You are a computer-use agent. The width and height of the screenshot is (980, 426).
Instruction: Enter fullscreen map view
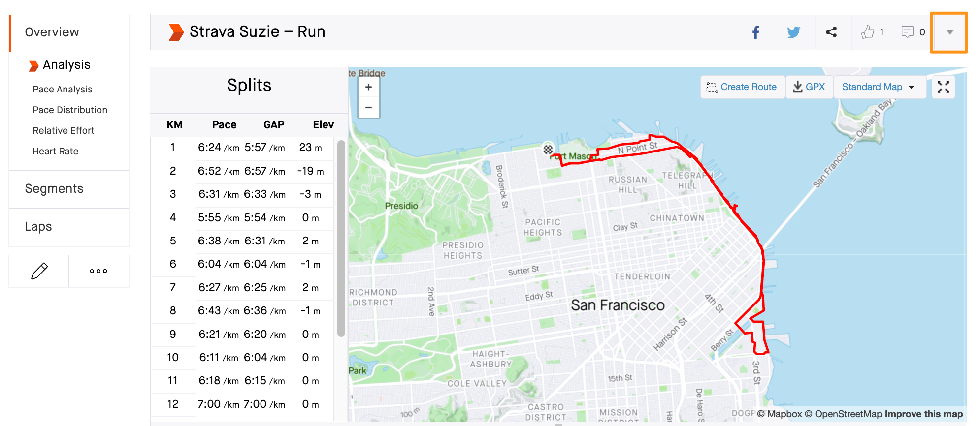(943, 87)
